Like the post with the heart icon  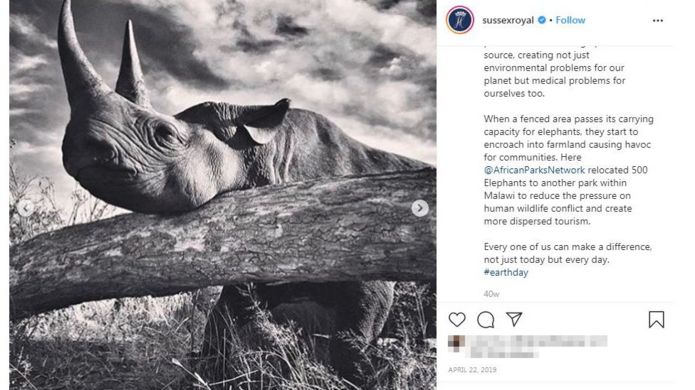click(x=457, y=320)
